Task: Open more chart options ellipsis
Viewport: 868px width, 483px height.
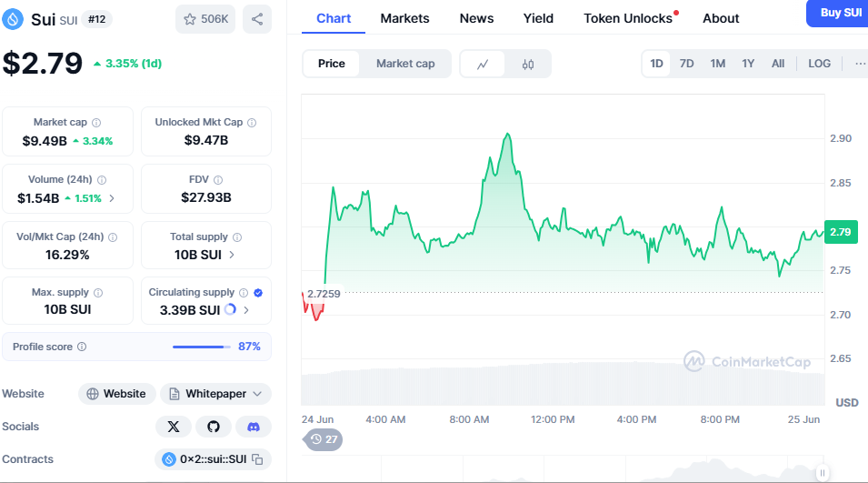Action: [860, 64]
